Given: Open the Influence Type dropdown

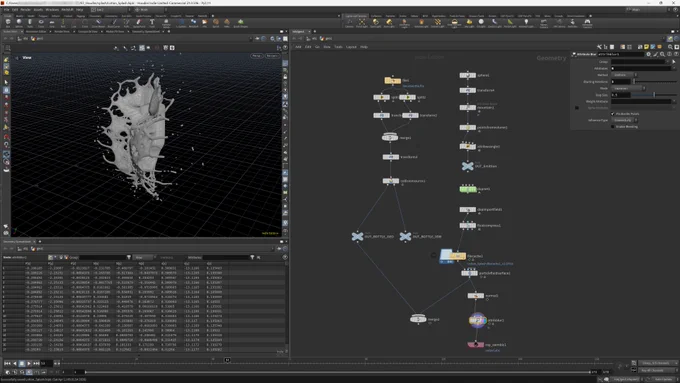Looking at the screenshot, I should click(624, 120).
